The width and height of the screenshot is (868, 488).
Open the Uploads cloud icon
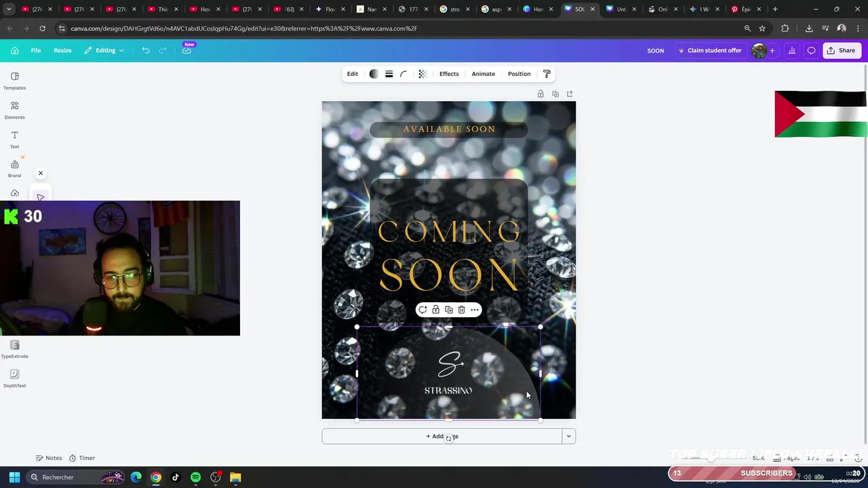(x=14, y=193)
